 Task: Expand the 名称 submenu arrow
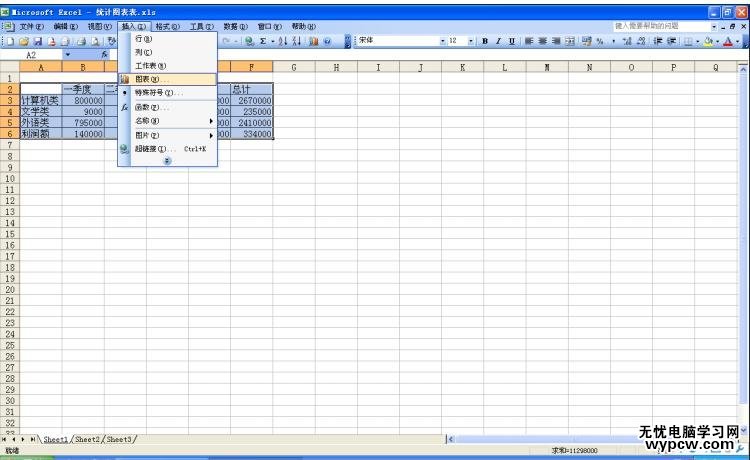pyautogui.click(x=211, y=121)
